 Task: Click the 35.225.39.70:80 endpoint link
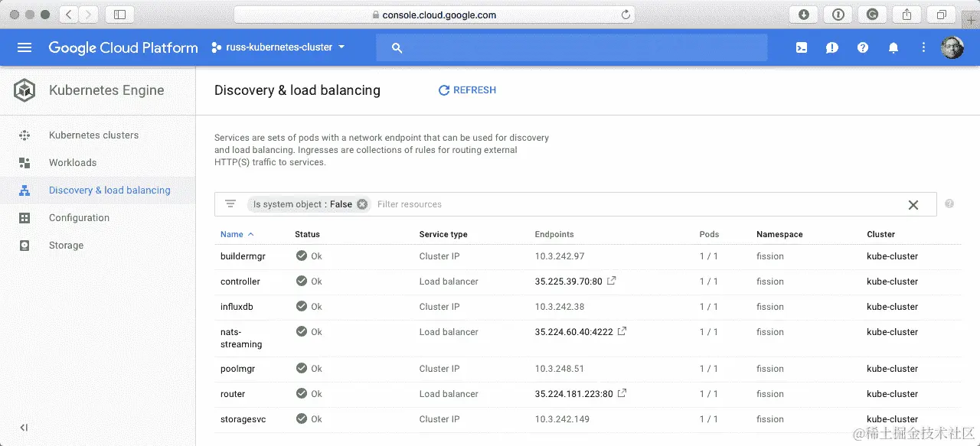[569, 282]
